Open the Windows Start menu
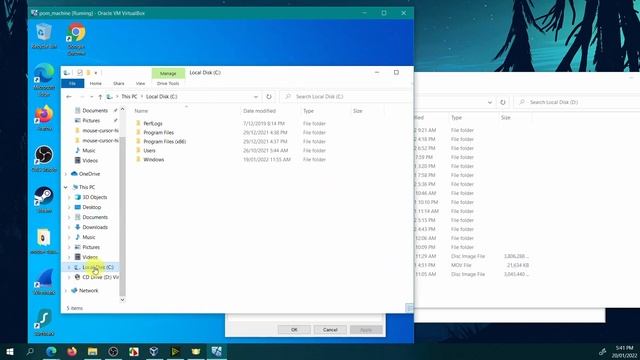 click(x=10, y=351)
